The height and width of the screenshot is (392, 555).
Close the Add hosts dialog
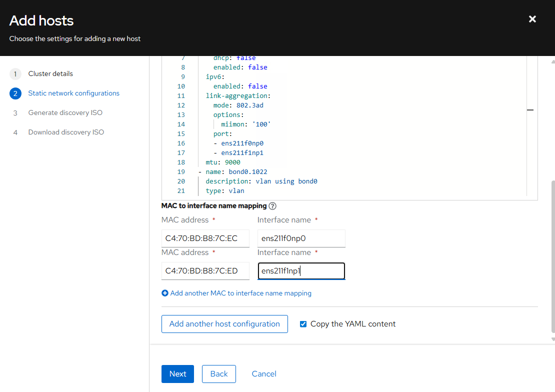pyautogui.click(x=532, y=19)
